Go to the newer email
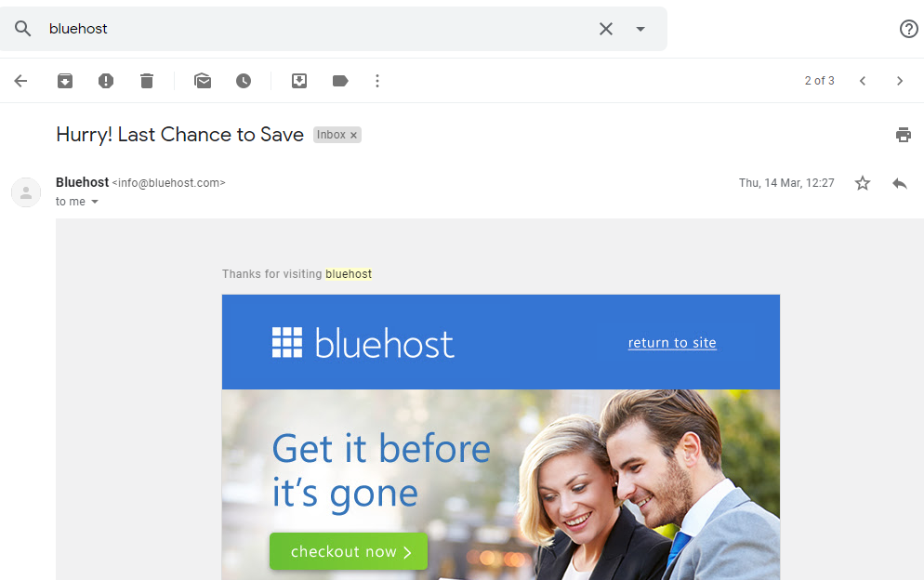Viewport: 924px width, 580px height. (x=863, y=81)
